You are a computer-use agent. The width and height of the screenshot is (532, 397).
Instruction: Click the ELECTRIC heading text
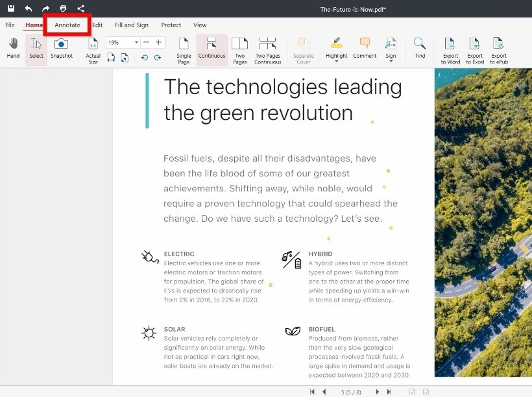point(179,254)
